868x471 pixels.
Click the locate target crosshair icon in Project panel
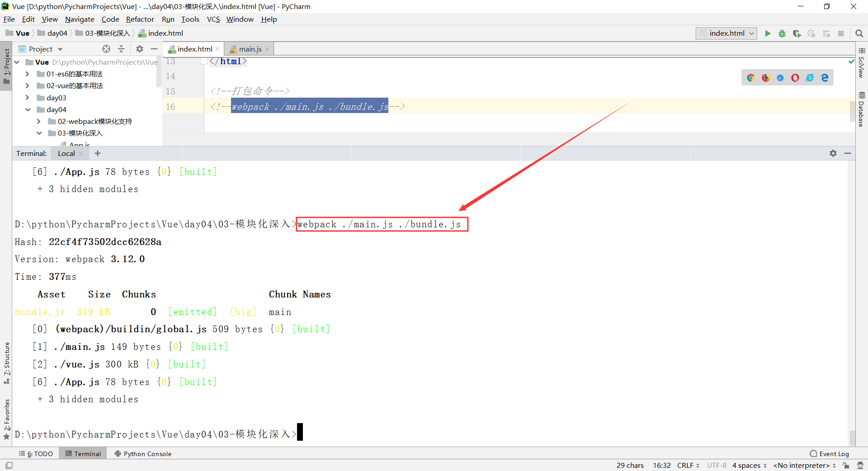106,49
